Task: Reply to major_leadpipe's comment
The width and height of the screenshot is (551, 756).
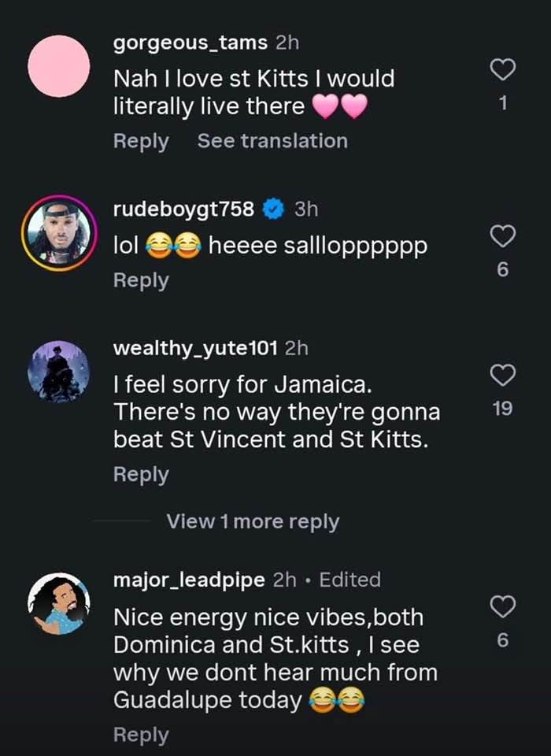Action: pyautogui.click(x=141, y=734)
